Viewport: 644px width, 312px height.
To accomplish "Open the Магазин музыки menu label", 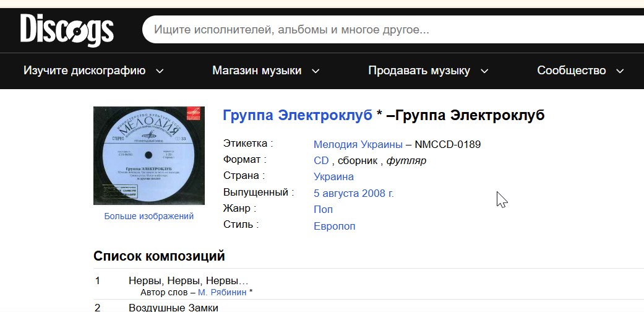I will click(x=257, y=71).
